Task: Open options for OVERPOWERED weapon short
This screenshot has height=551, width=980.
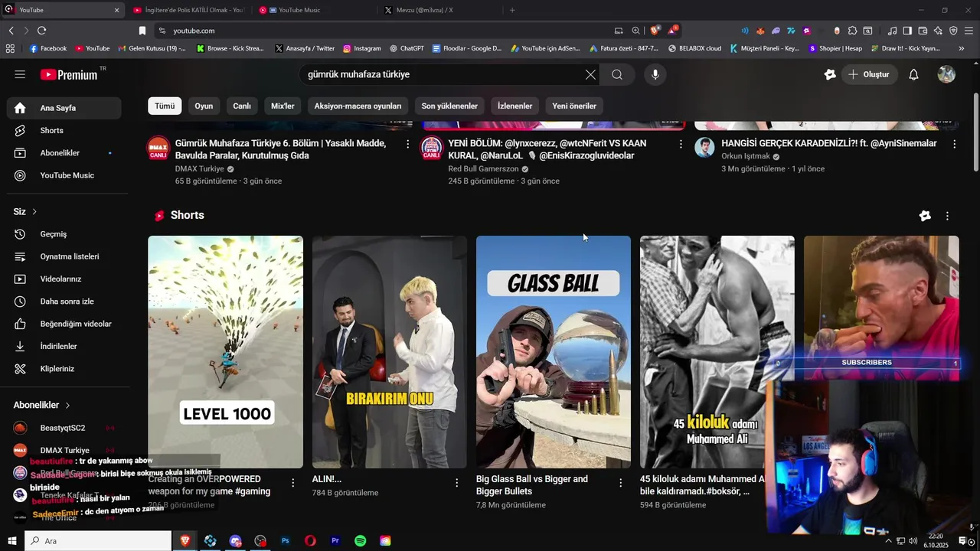Action: [292, 483]
